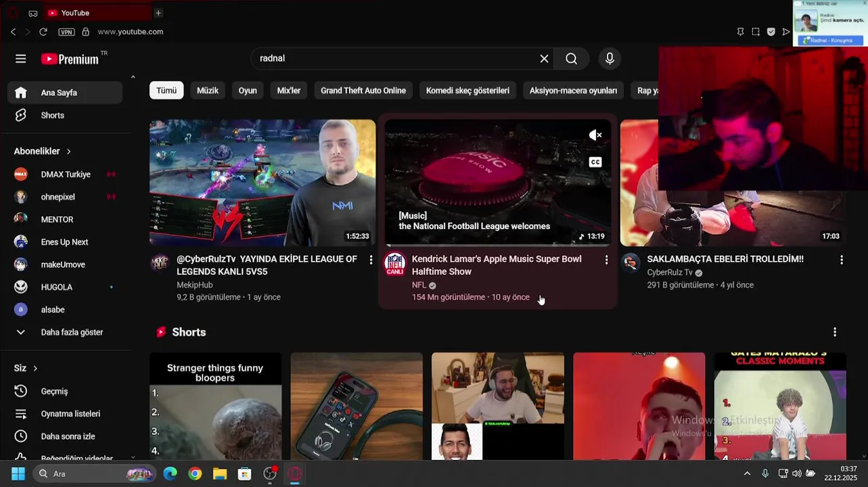Open File Explorer from the taskbar
Image resolution: width=868 pixels, height=487 pixels.
[220, 473]
